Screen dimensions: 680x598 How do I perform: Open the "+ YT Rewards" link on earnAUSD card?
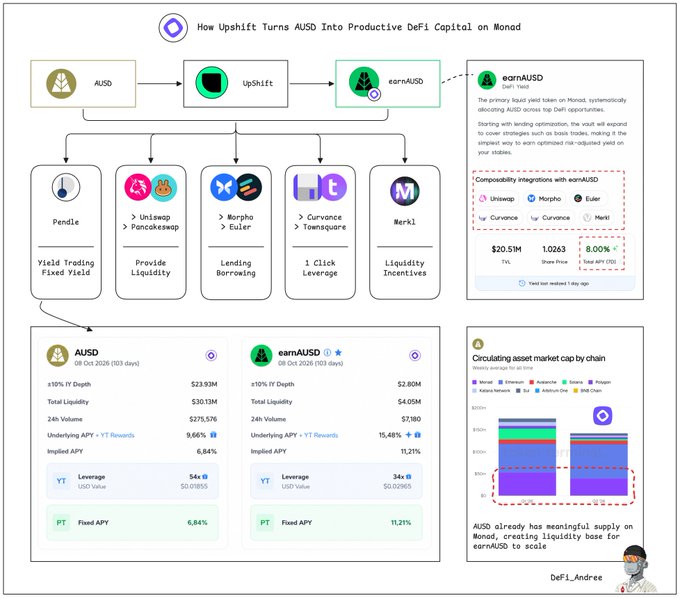[318, 435]
